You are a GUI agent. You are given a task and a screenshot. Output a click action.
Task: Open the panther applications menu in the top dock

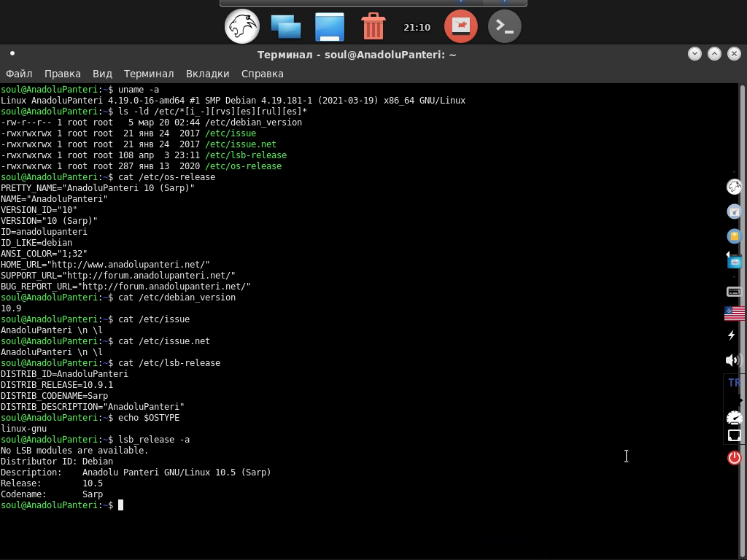pos(242,27)
